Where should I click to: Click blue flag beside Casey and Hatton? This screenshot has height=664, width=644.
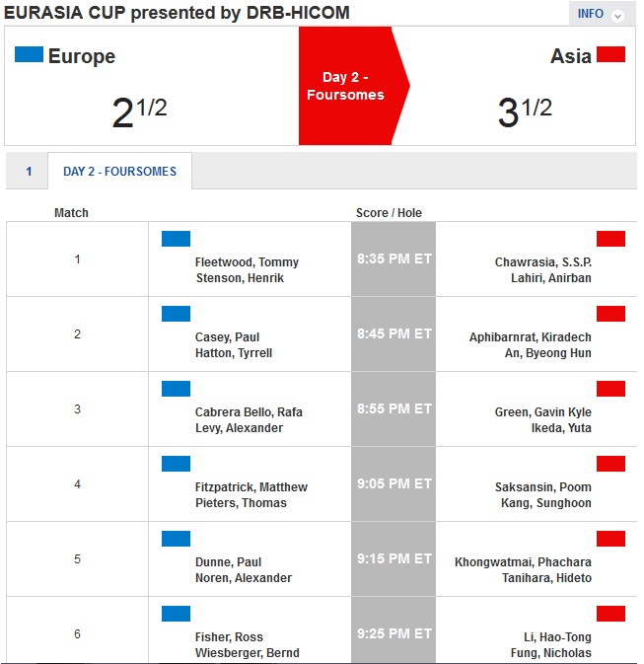[176, 314]
